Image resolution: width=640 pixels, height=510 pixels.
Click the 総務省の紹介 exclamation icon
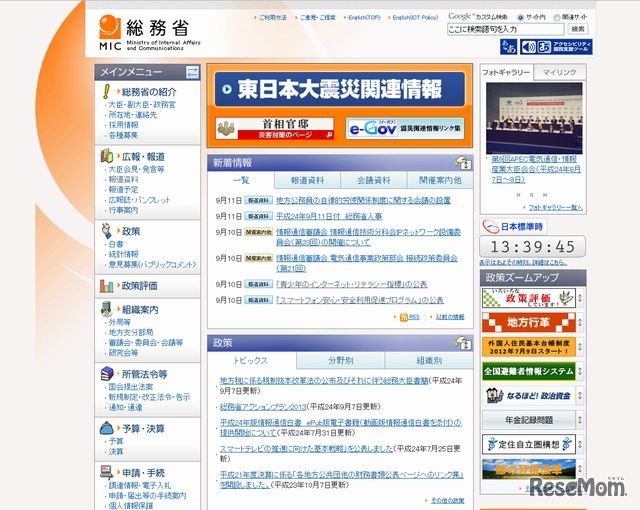click(107, 91)
